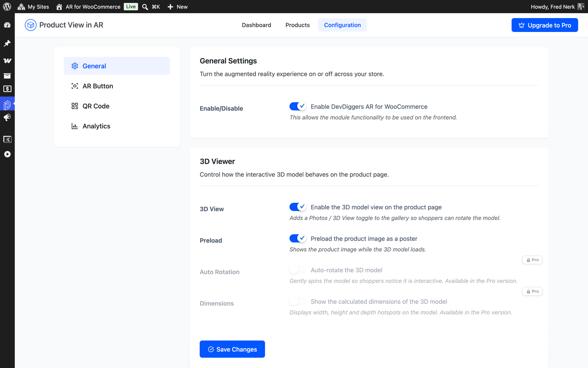Click the Live status badge
Viewport: 588px width, 368px height.
(x=131, y=7)
